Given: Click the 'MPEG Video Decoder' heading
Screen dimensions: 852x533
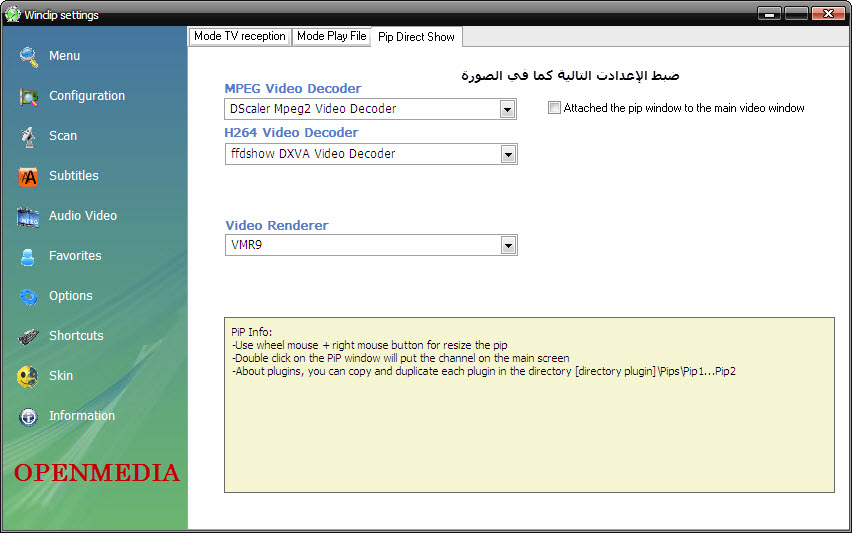Looking at the screenshot, I should coord(293,89).
